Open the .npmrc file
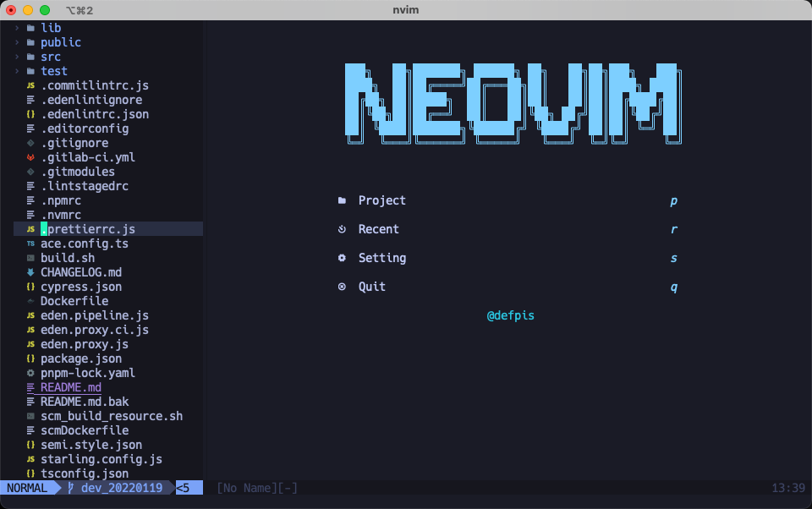Image resolution: width=812 pixels, height=509 pixels. (x=61, y=201)
